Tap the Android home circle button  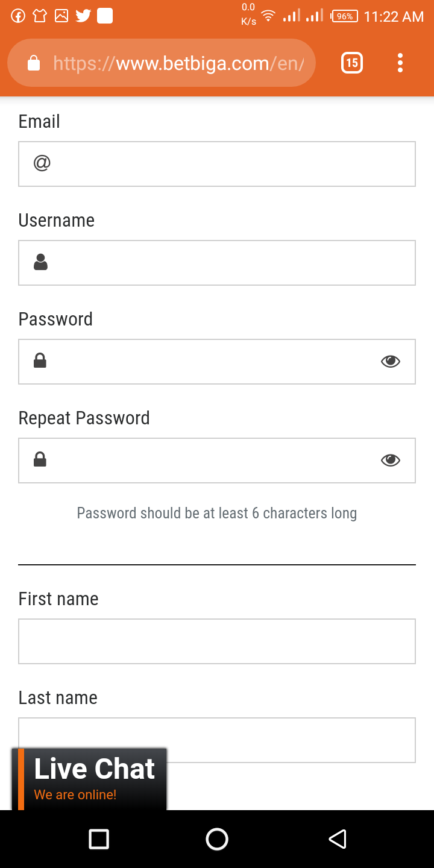pyautogui.click(x=217, y=839)
